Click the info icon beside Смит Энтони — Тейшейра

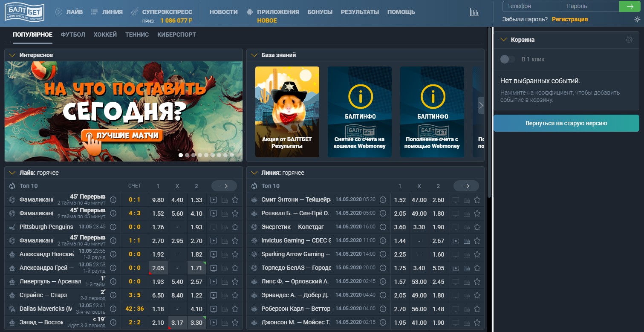pyautogui.click(x=383, y=199)
